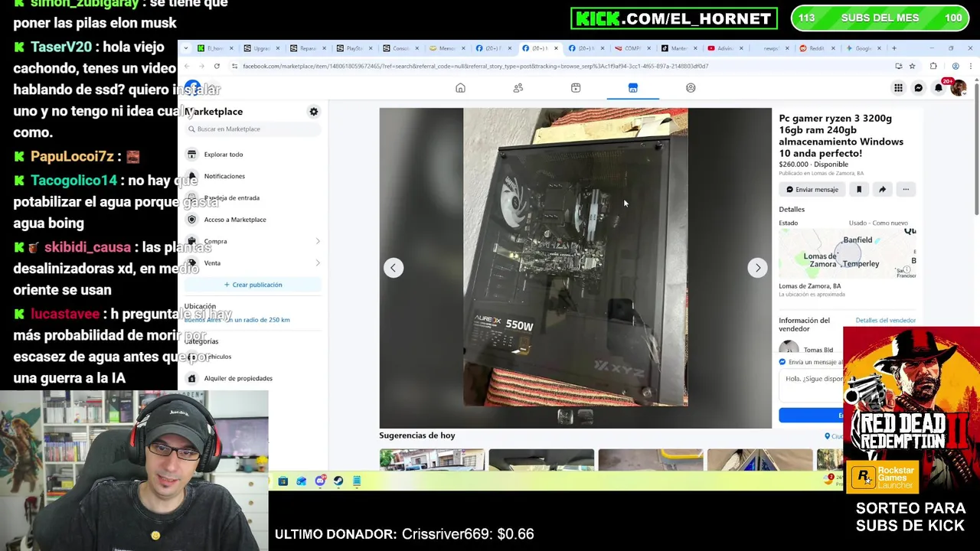Go back in browser history

click(187, 67)
